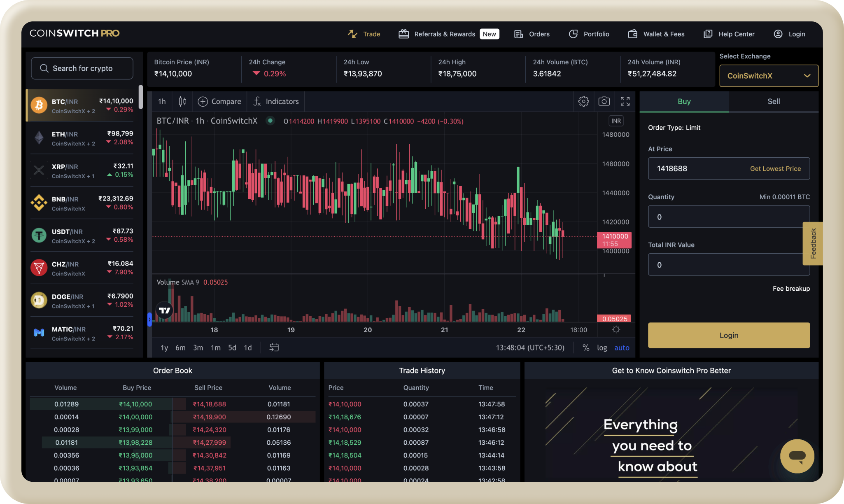Screen dimensions: 844x504
Task: Focus the Search for crypto field
Action: tap(82, 68)
